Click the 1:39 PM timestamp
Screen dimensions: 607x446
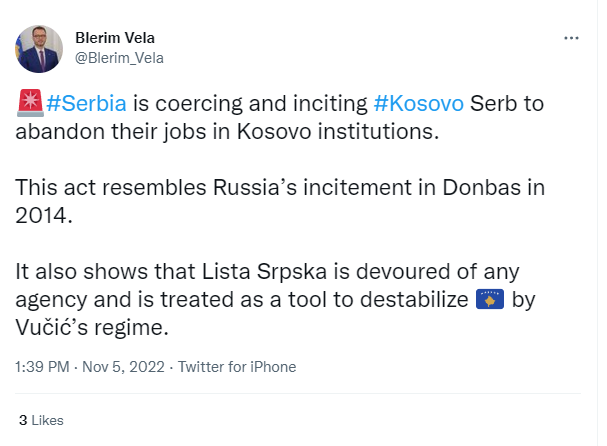[43, 367]
